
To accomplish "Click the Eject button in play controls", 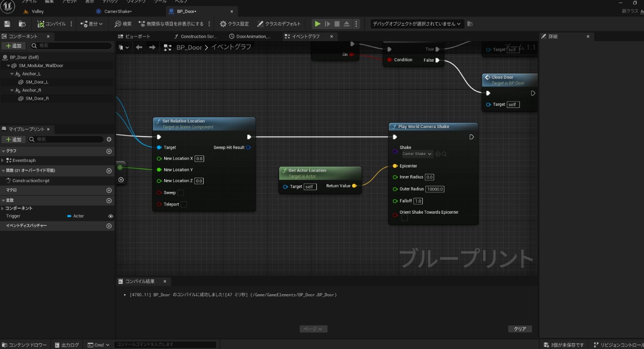I will [347, 24].
